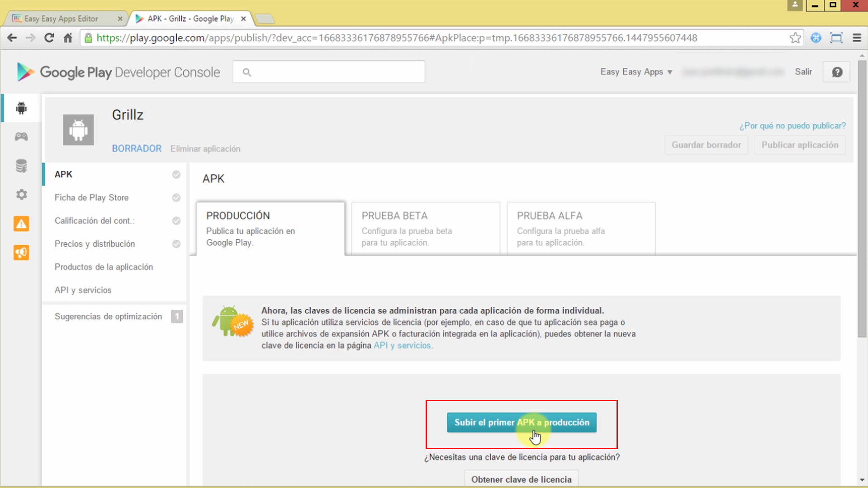868x488 pixels.
Task: Switch to the Easy Easy Apps Editor tab
Action: coord(61,19)
